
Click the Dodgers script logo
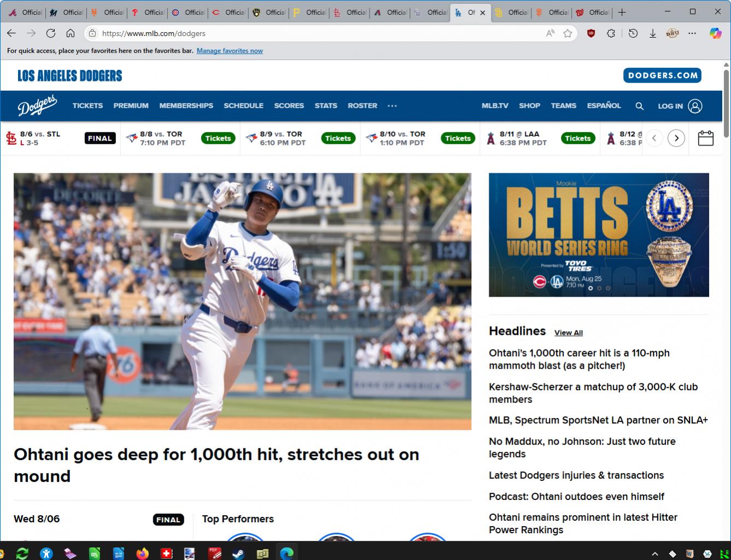pos(37,106)
